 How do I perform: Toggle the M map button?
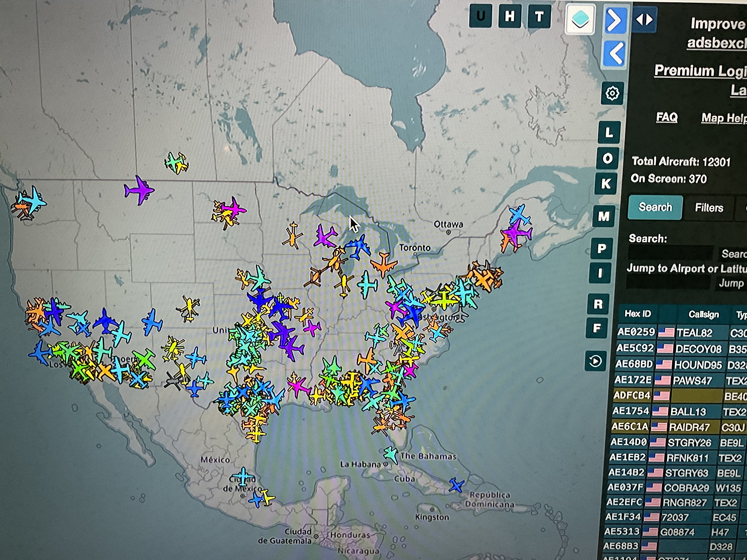604,216
